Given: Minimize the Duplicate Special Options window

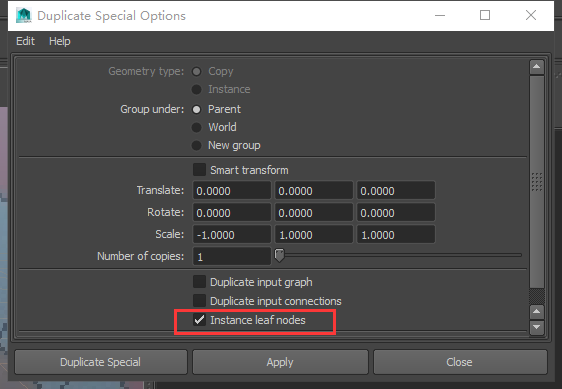Looking at the screenshot, I should [x=440, y=15].
